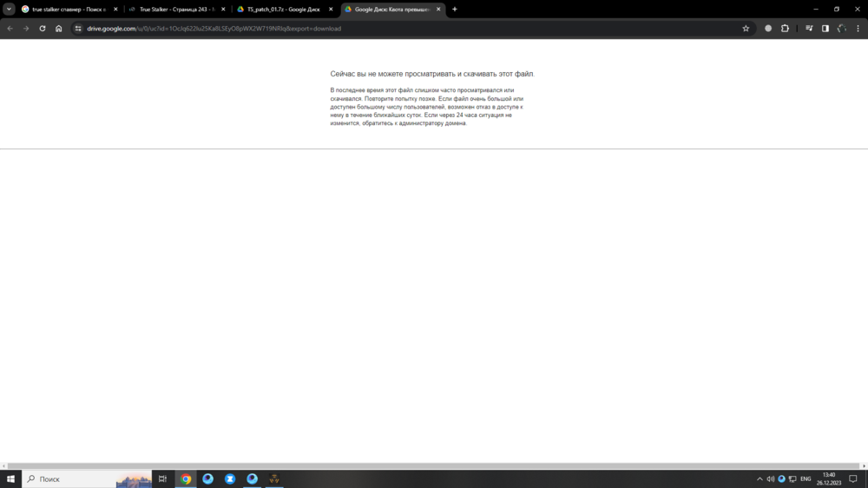Open the media controls icon

[x=809, y=29]
